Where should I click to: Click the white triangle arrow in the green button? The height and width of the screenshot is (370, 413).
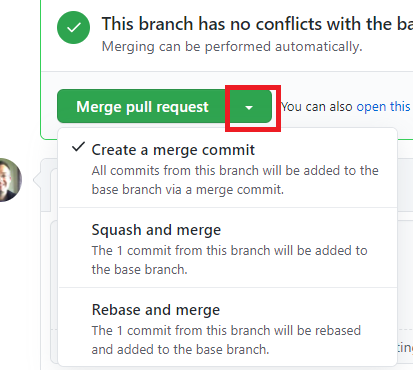pyautogui.click(x=249, y=108)
